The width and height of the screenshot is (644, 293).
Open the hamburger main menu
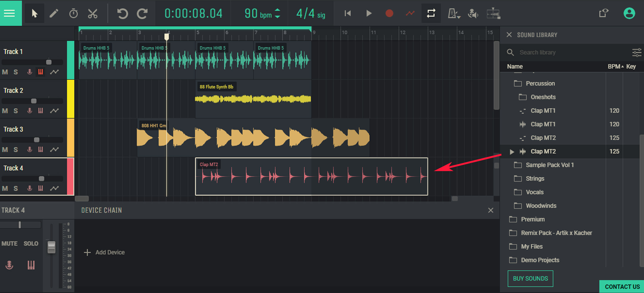point(10,13)
